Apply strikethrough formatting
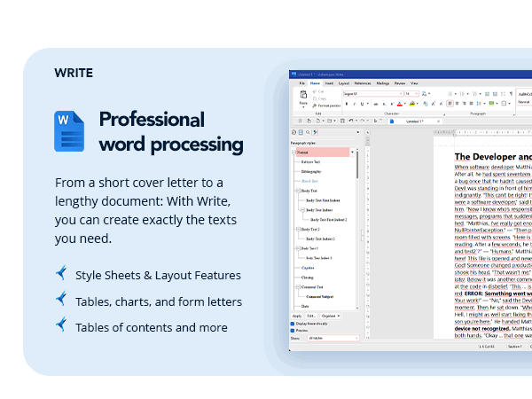 pyautogui.click(x=376, y=104)
